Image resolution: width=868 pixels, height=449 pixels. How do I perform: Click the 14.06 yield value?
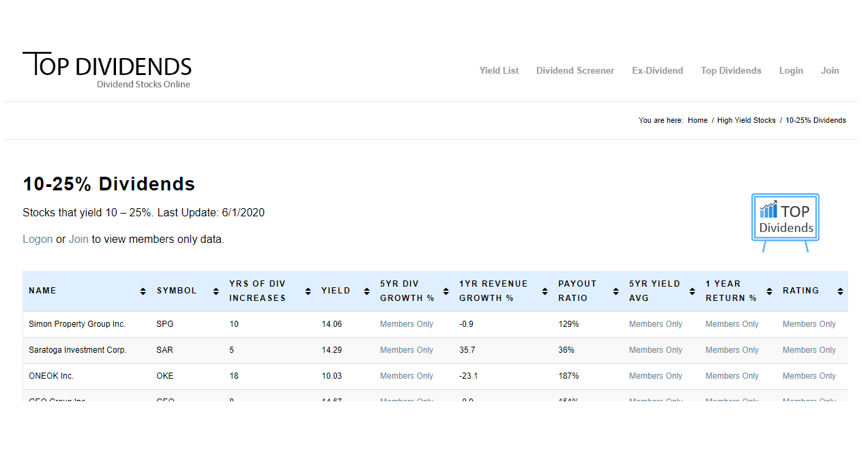pyautogui.click(x=332, y=324)
